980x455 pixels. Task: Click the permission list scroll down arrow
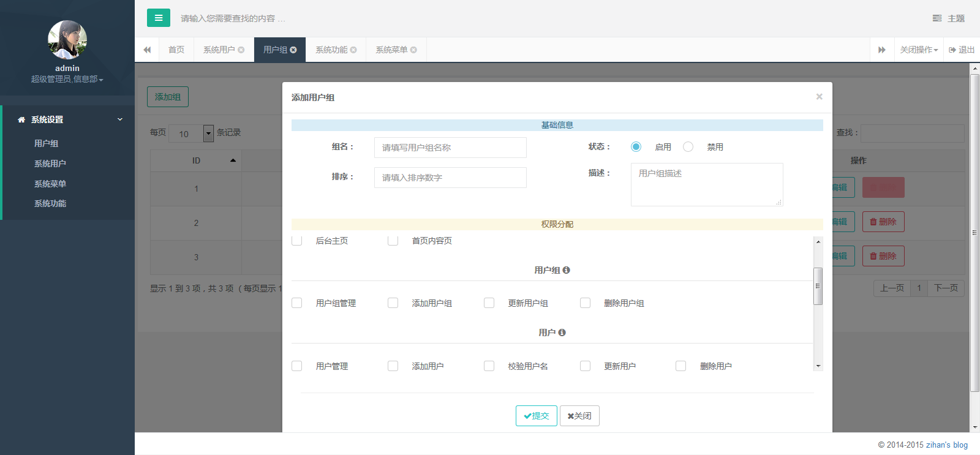point(818,366)
